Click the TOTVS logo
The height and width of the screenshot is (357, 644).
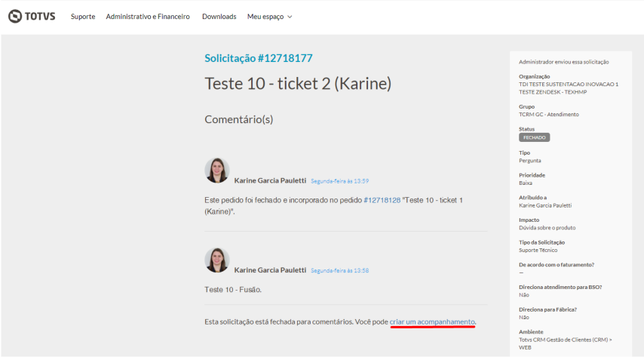[32, 17]
